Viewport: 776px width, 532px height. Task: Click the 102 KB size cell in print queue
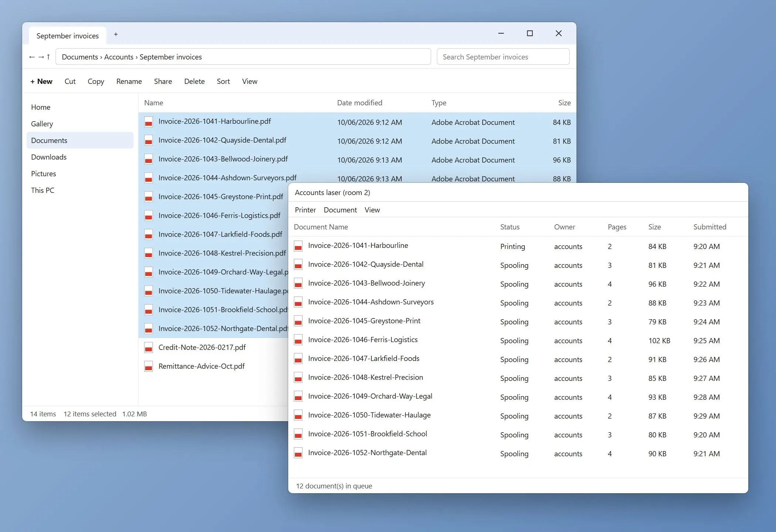coord(659,341)
